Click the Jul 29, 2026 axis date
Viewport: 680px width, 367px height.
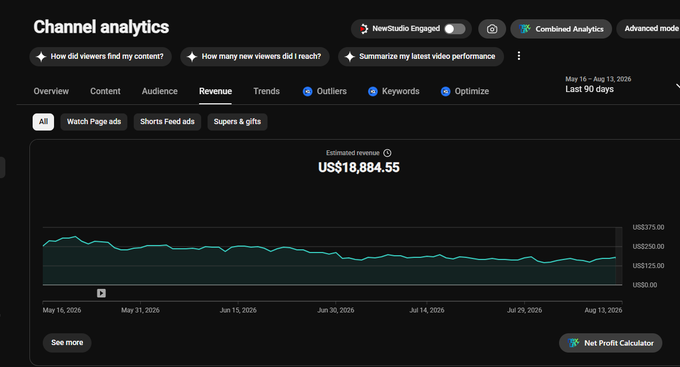point(524,310)
